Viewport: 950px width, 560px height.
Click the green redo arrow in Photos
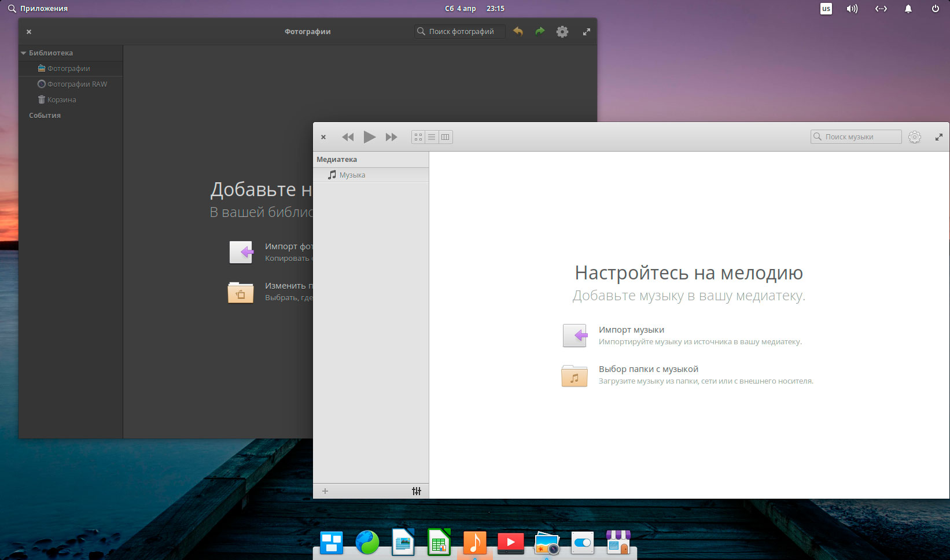(540, 31)
